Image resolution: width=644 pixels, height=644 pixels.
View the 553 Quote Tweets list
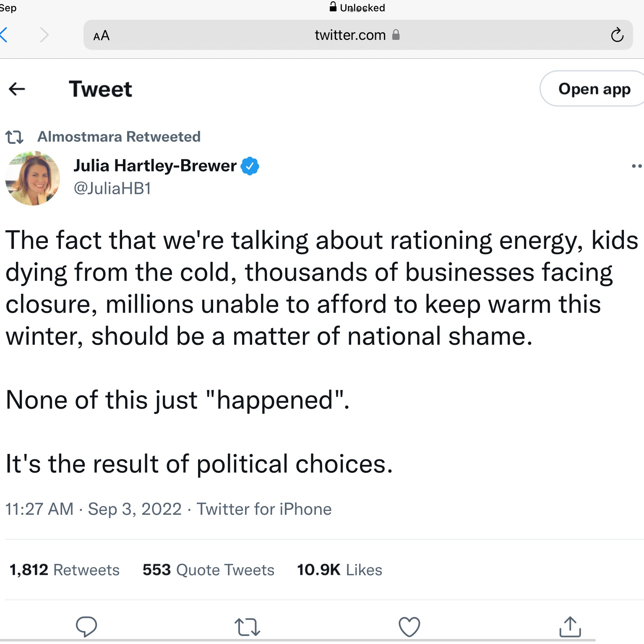(x=209, y=570)
